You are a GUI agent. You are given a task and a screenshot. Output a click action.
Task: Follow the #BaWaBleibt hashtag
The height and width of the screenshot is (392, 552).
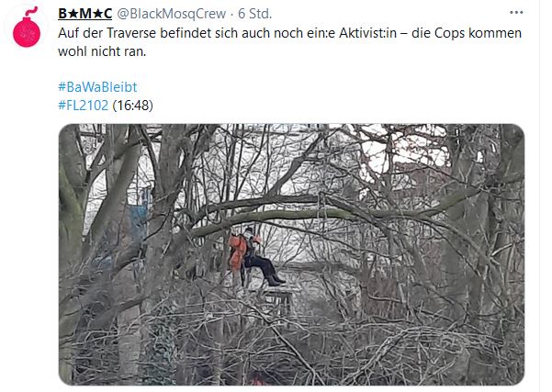click(97, 87)
